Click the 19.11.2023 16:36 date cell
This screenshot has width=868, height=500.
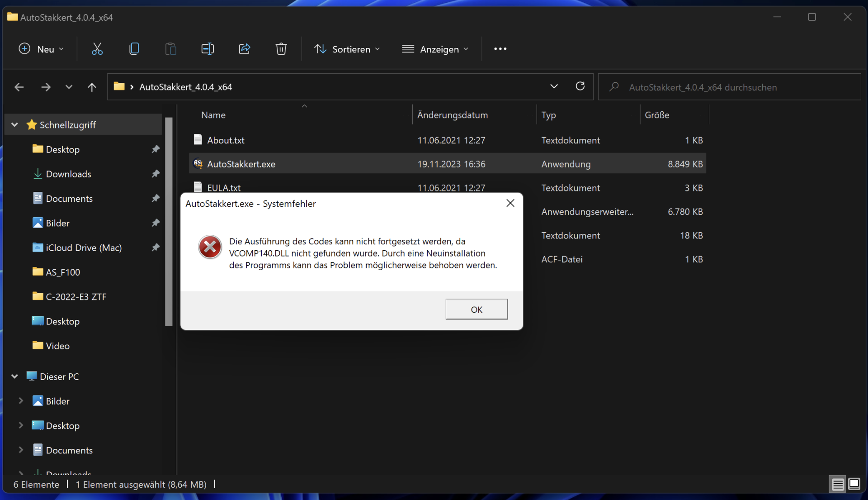451,164
